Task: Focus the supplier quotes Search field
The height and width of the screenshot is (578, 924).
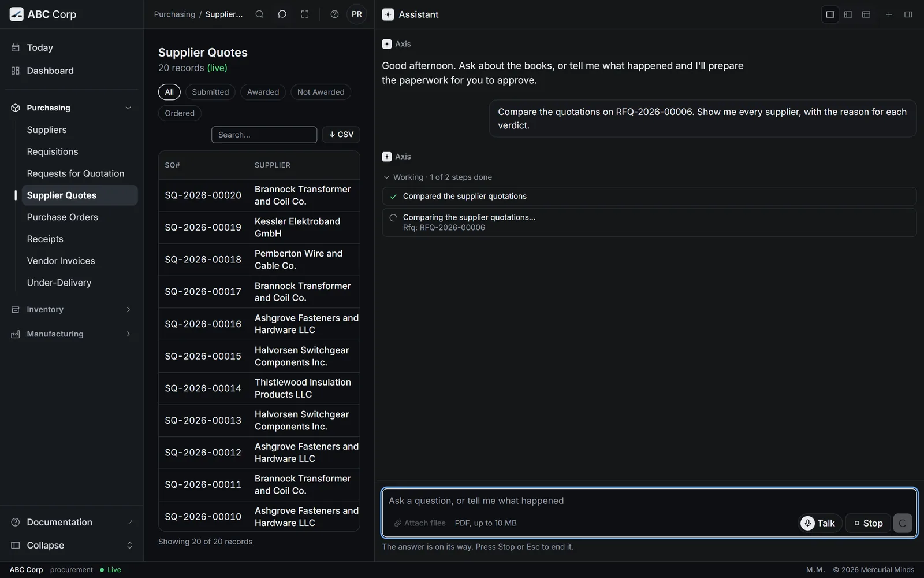Action: click(x=264, y=135)
